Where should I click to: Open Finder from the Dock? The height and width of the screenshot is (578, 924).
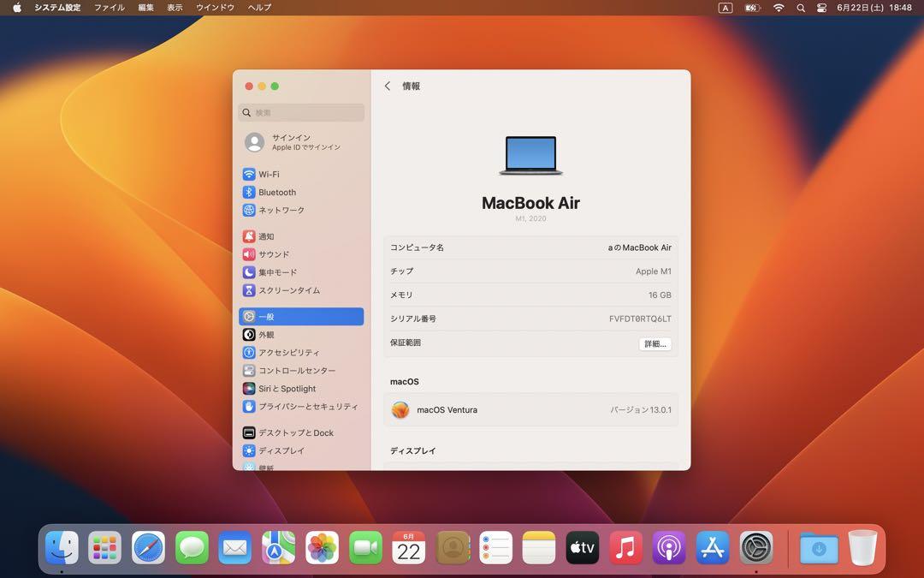[62, 548]
